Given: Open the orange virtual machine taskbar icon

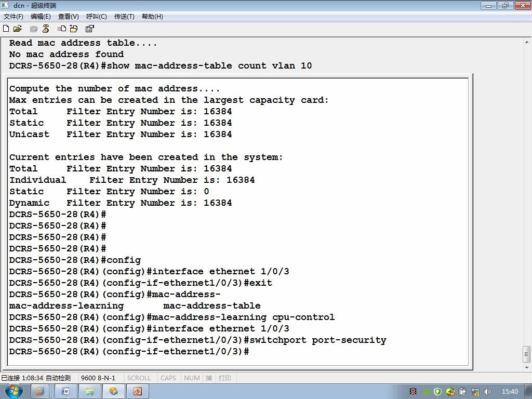Looking at the screenshot, I should click(x=40, y=392).
